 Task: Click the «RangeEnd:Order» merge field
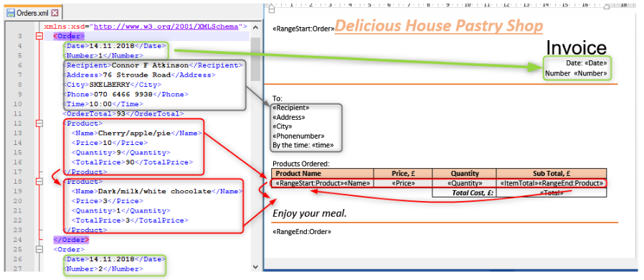click(x=302, y=232)
